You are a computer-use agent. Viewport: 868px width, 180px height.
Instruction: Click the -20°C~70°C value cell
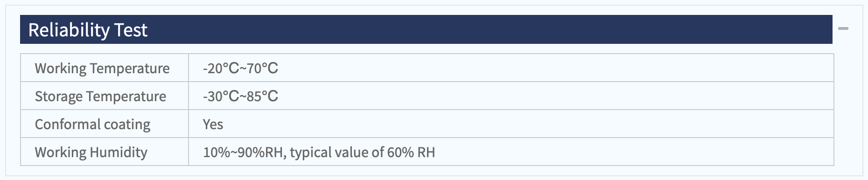[511, 68]
